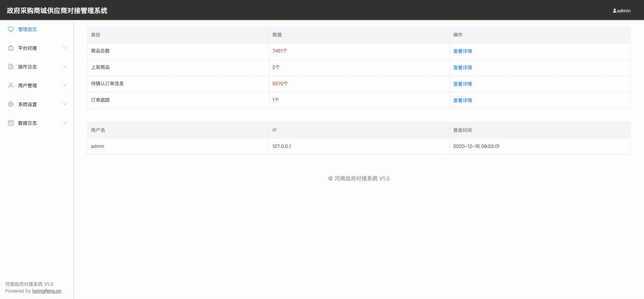View details for 商品总数 row
Viewport: 644px width, 299px height.
(x=462, y=51)
